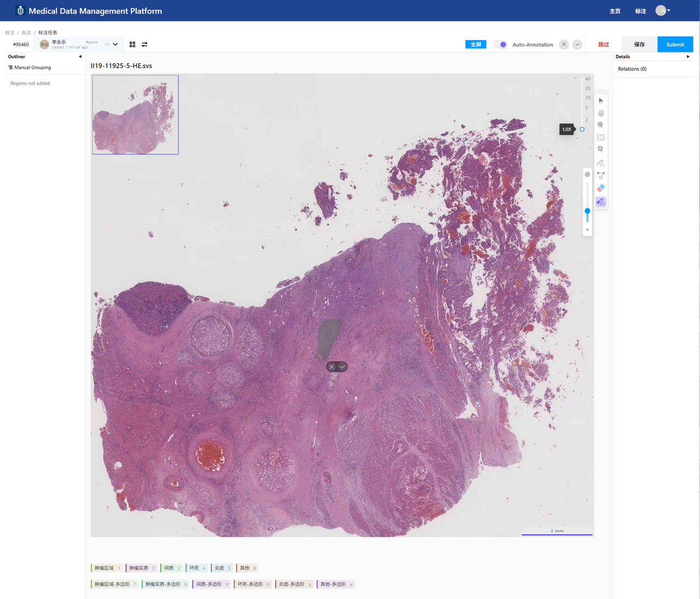This screenshot has height=599, width=700.
Task: Open the 标注 menu in header
Action: click(x=640, y=11)
